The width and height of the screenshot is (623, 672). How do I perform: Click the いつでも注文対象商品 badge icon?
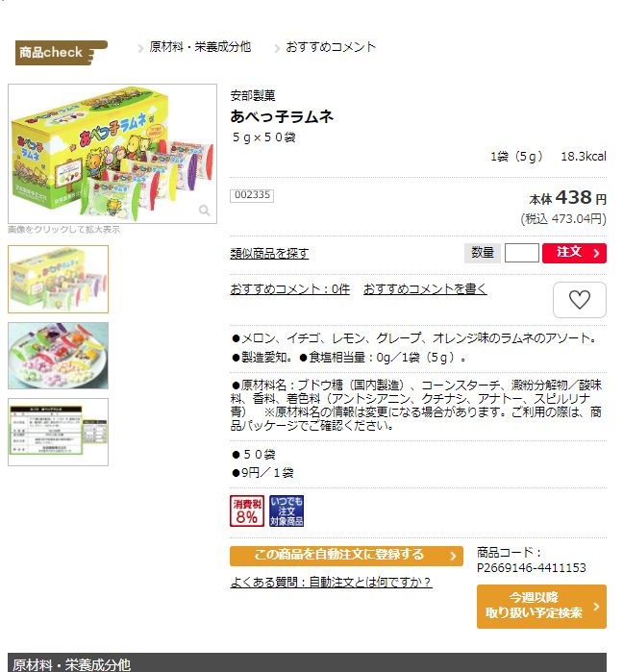click(287, 510)
